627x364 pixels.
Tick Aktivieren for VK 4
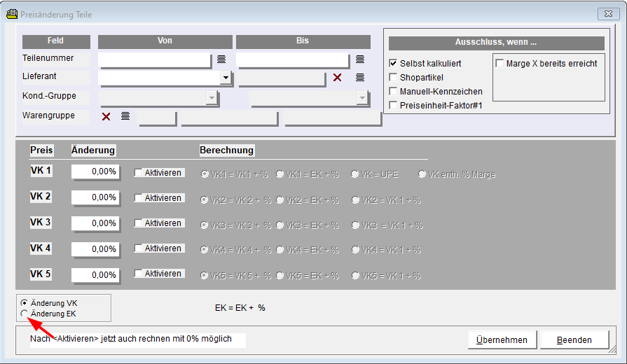[x=138, y=248]
